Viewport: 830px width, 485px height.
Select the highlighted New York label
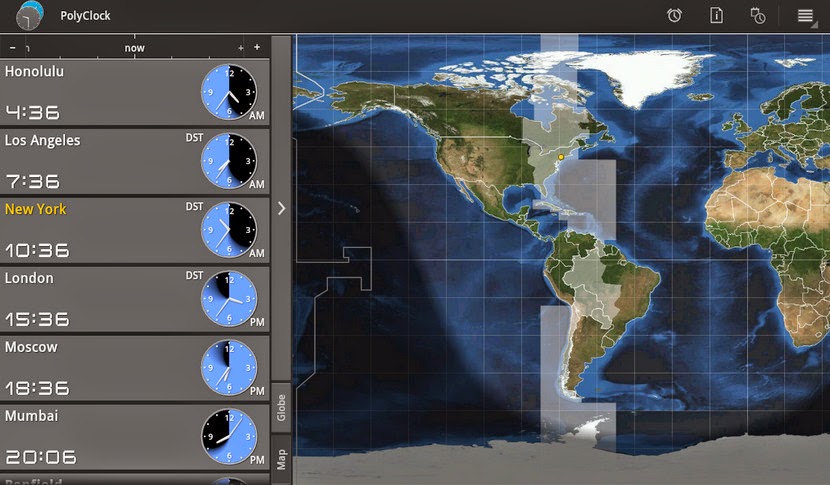tap(35, 209)
